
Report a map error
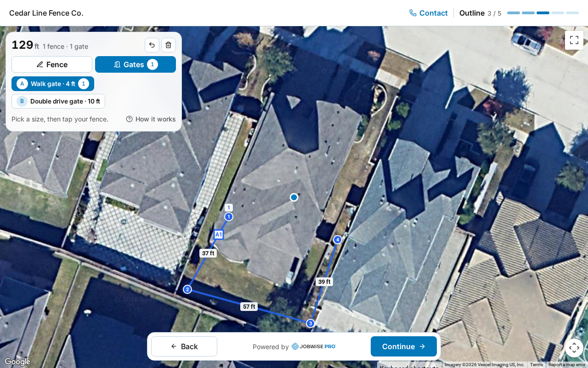(567, 365)
